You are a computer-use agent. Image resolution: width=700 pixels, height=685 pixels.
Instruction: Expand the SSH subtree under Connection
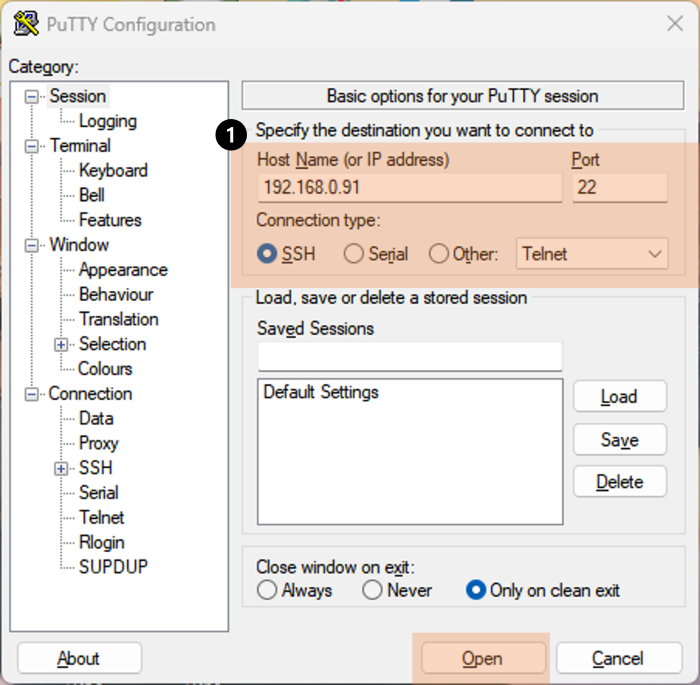[x=61, y=468]
